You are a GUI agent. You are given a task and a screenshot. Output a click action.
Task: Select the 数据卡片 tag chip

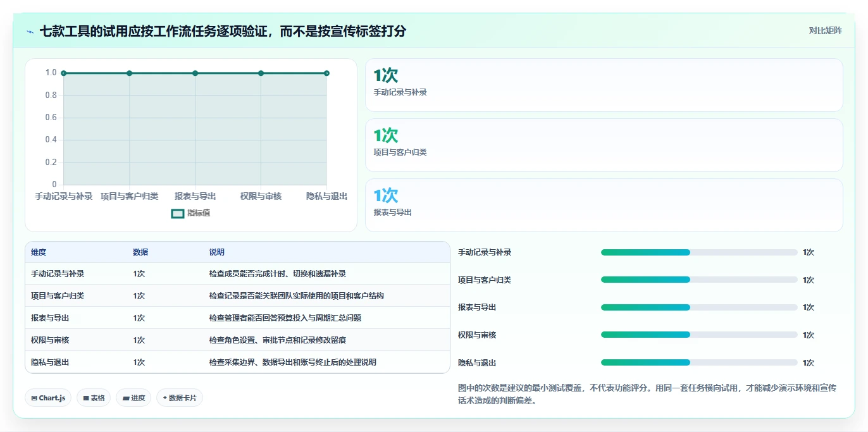pyautogui.click(x=180, y=398)
